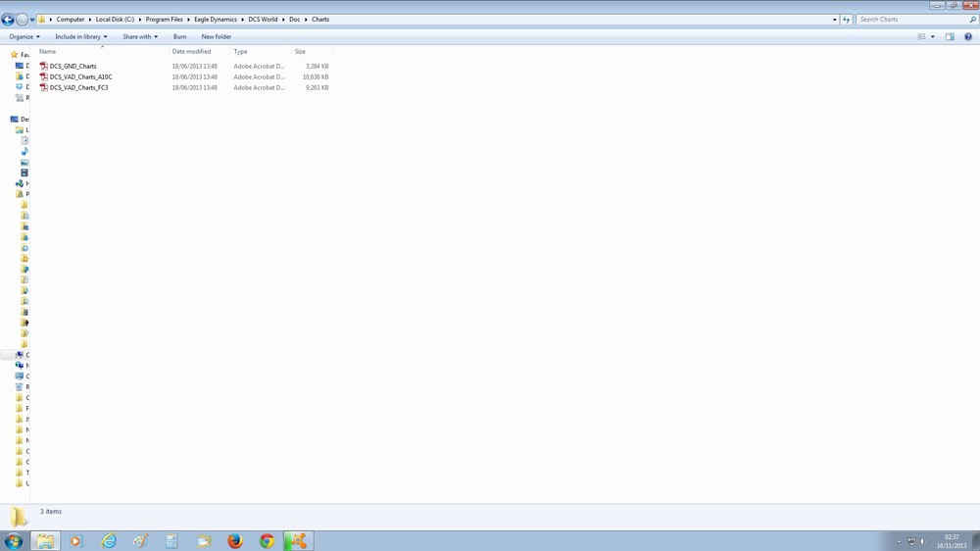Screen dimensions: 980x551
Task: Create a New folder from the toolbar
Action: click(217, 37)
